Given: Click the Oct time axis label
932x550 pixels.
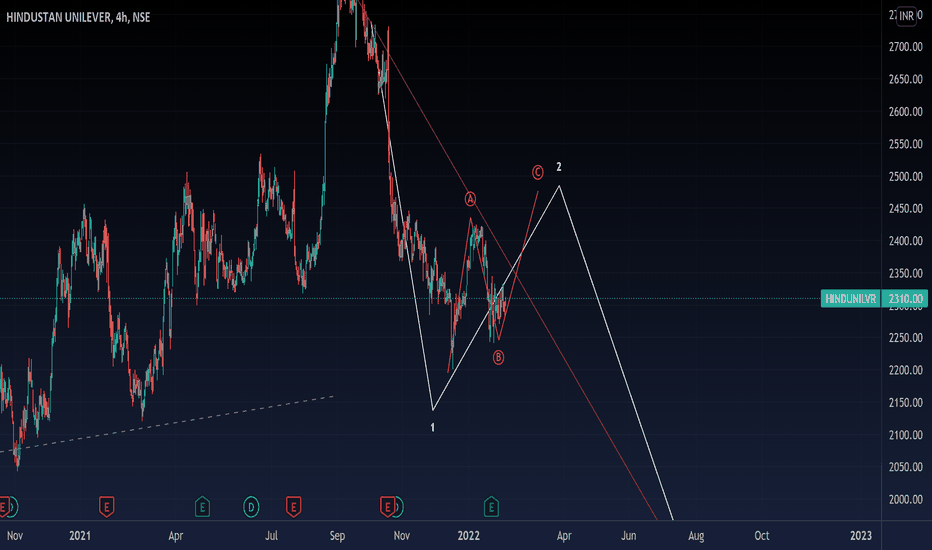Looking at the screenshot, I should click(x=761, y=536).
